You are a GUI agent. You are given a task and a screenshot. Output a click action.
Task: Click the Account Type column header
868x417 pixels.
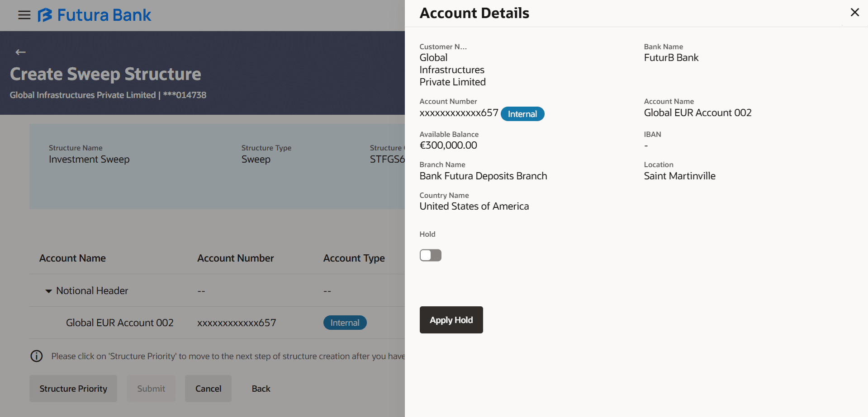point(354,258)
